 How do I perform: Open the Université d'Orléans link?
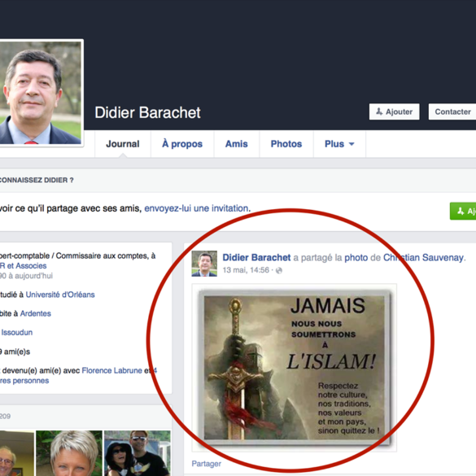(x=60, y=295)
